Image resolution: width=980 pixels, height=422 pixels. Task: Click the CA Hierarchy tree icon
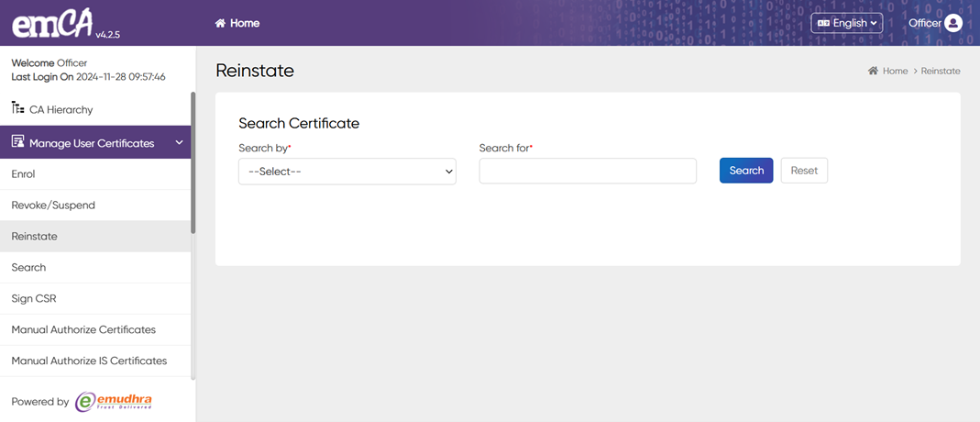[x=17, y=108]
